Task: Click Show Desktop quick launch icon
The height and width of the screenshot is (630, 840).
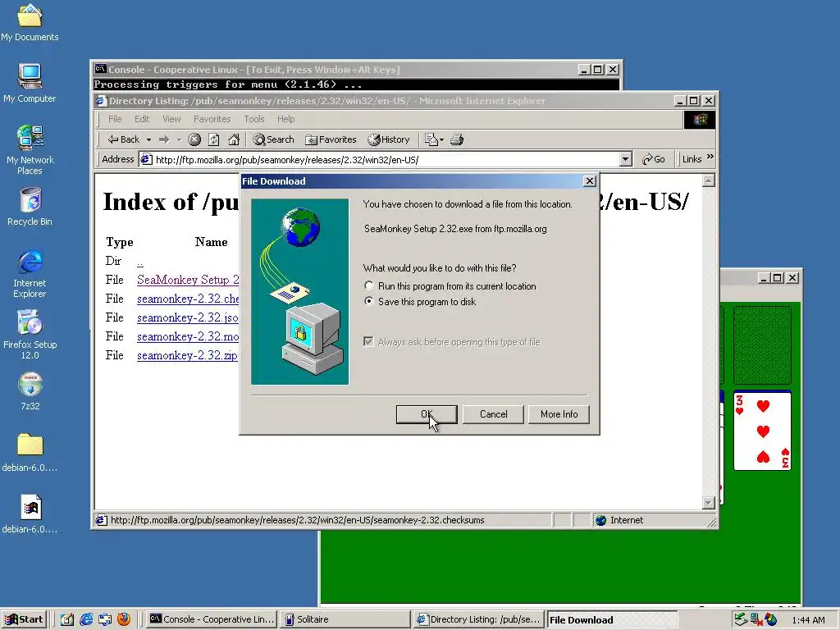Action: 67,619
